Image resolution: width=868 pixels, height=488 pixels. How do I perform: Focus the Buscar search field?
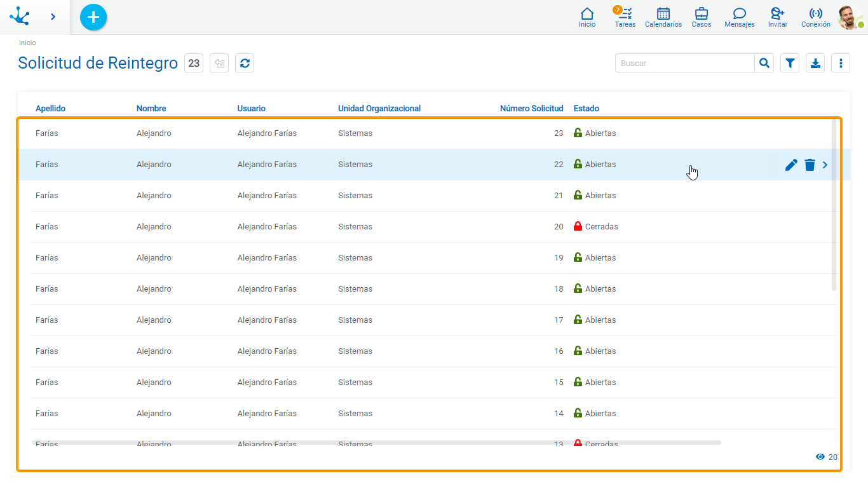click(x=685, y=63)
